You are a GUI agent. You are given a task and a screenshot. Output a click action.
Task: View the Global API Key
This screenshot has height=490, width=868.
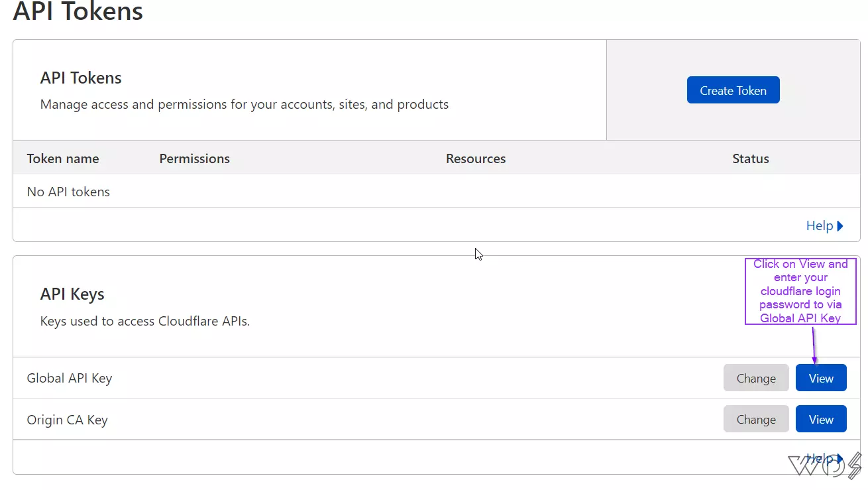[x=821, y=378]
